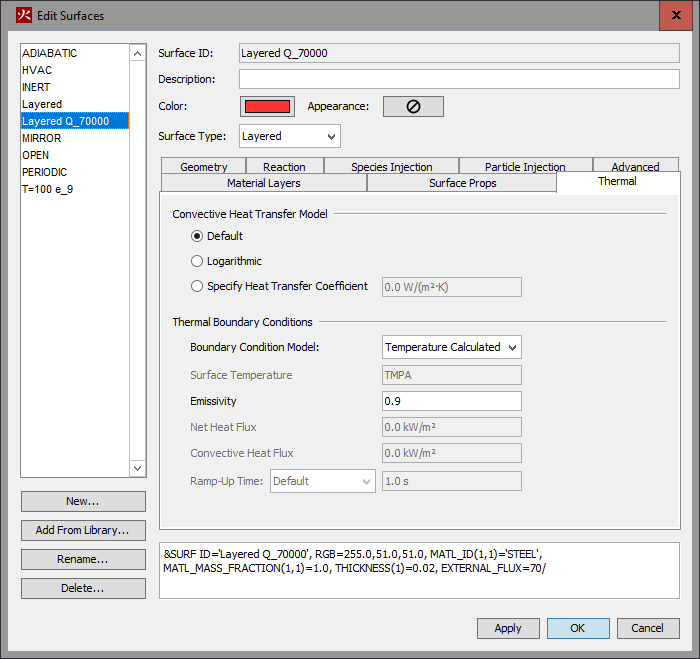The height and width of the screenshot is (659, 700).
Task: Open the Material Layers tab
Action: 263,183
